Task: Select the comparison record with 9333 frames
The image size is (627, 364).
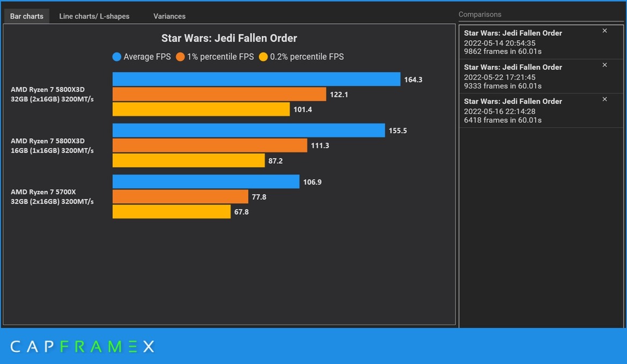Action: click(x=541, y=76)
